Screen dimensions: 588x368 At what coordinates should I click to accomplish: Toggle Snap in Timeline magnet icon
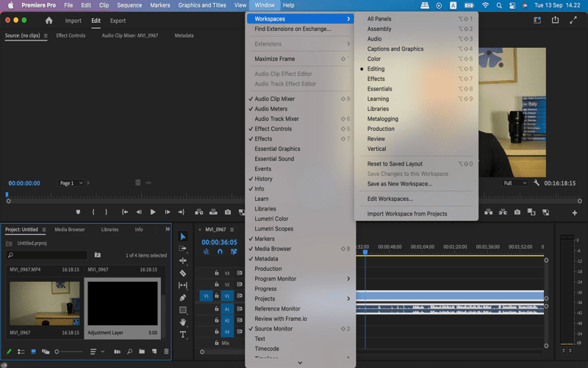(x=220, y=252)
